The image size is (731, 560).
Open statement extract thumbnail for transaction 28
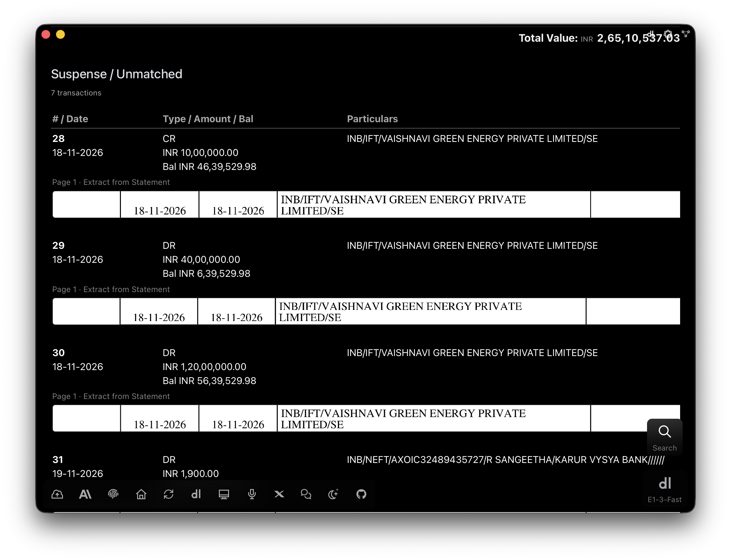coord(366,204)
